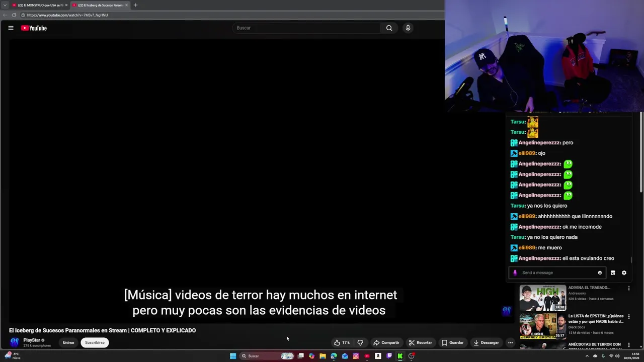The width and height of the screenshot is (644, 362).
Task: Share the video via Compartir
Action: 386,342
